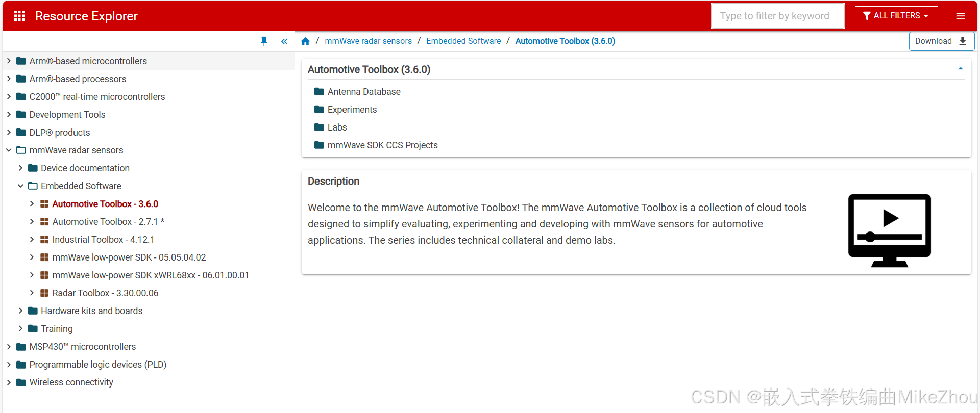Open the ALL FILTERS dropdown
980x413 pixels.
pyautogui.click(x=896, y=16)
